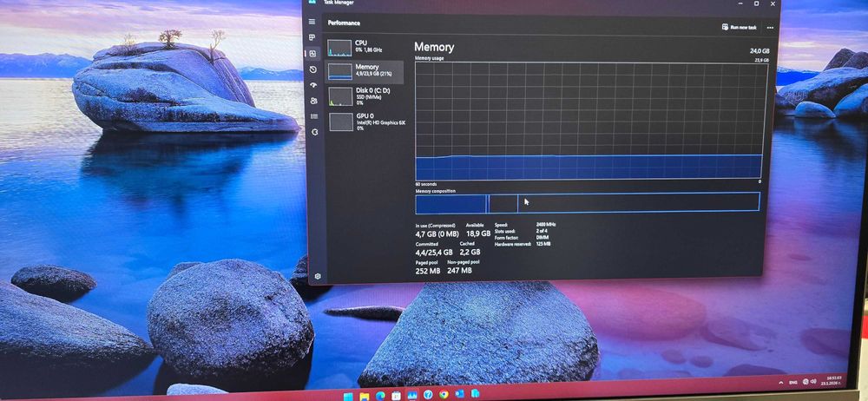Screen dimensions: 868x401
Task: Click the Form factor value DIMM
Action: point(542,237)
